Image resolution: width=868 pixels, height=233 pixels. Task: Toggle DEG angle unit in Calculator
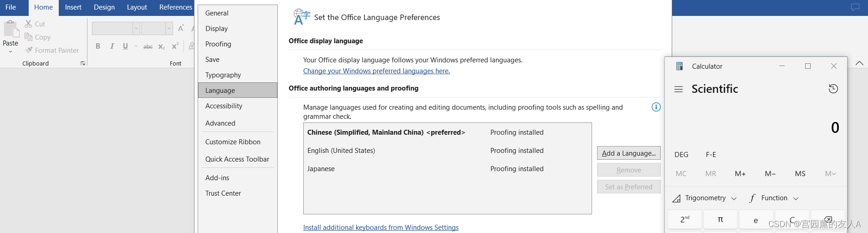tap(681, 154)
